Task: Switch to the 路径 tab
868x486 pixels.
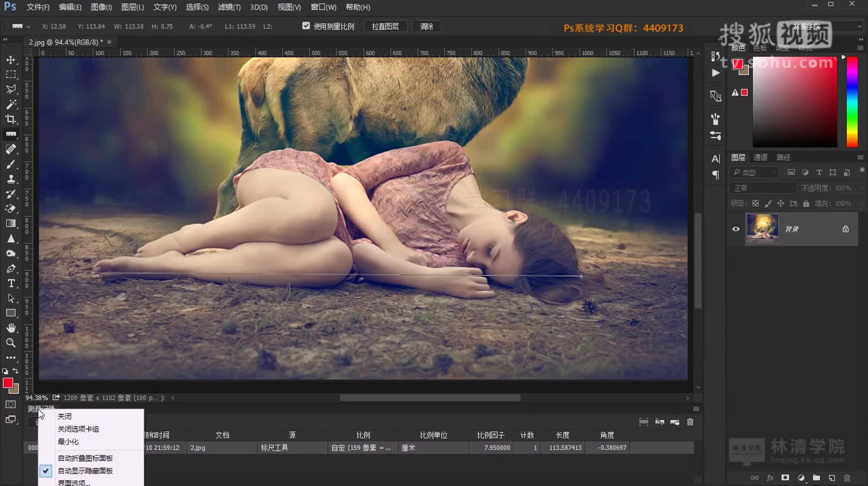Action: pos(783,157)
